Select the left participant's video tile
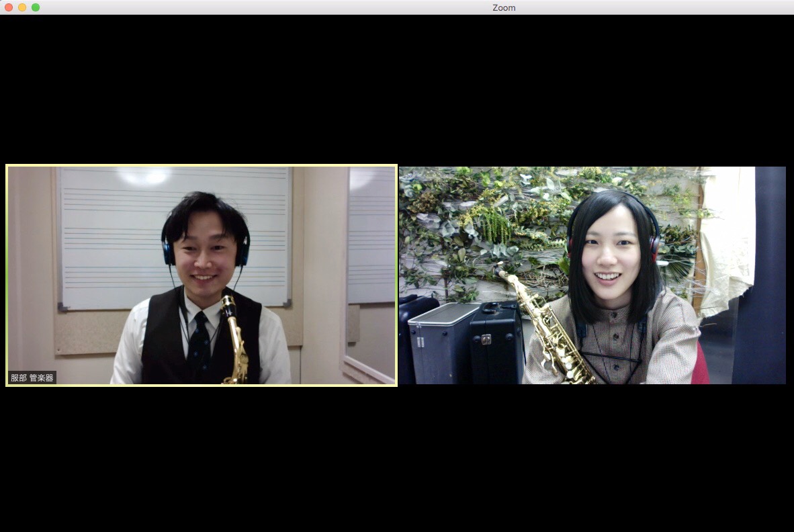 (202, 275)
